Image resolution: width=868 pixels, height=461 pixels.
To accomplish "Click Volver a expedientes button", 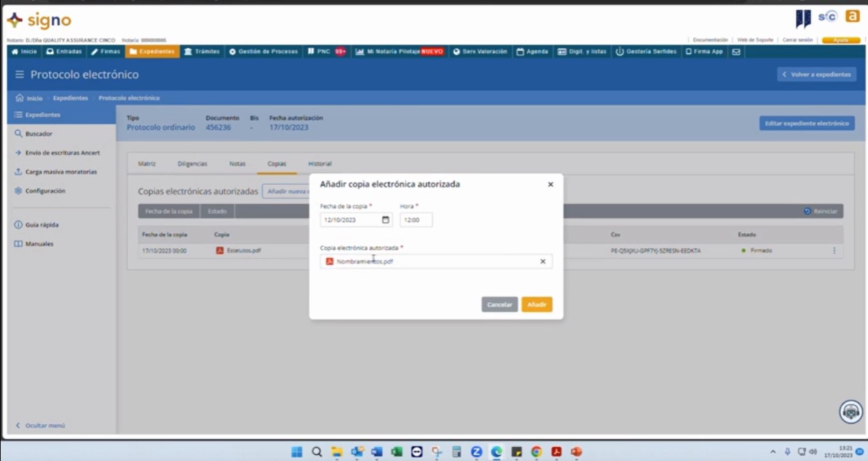I will (816, 74).
